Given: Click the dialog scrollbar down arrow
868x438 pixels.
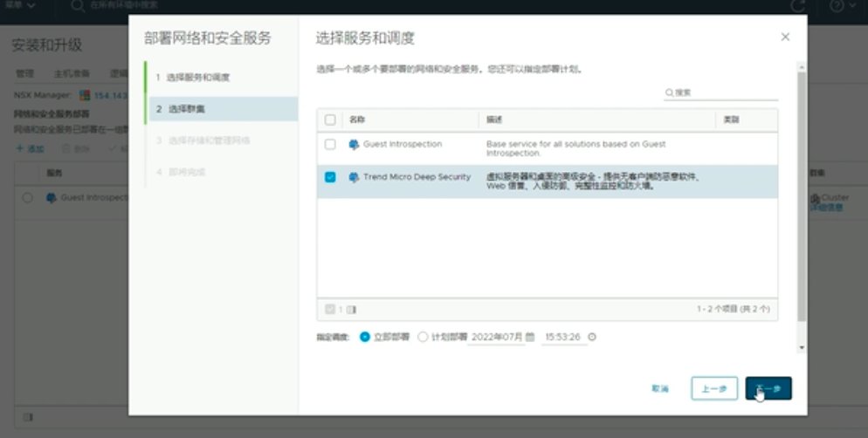Looking at the screenshot, I should pyautogui.click(x=802, y=347).
